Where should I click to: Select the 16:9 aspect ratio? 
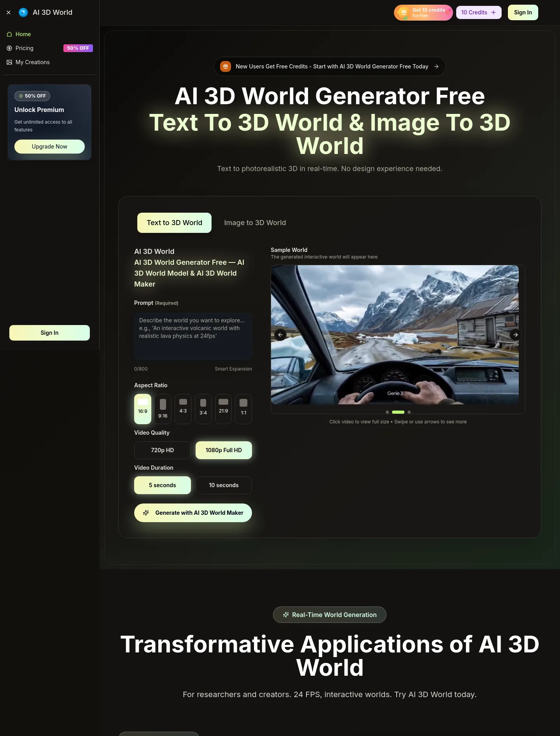[x=143, y=409]
